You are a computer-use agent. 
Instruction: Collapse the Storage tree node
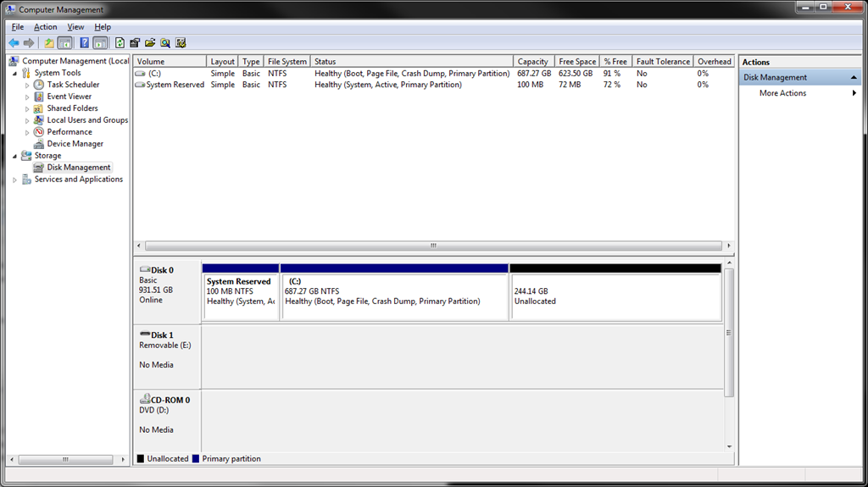15,156
